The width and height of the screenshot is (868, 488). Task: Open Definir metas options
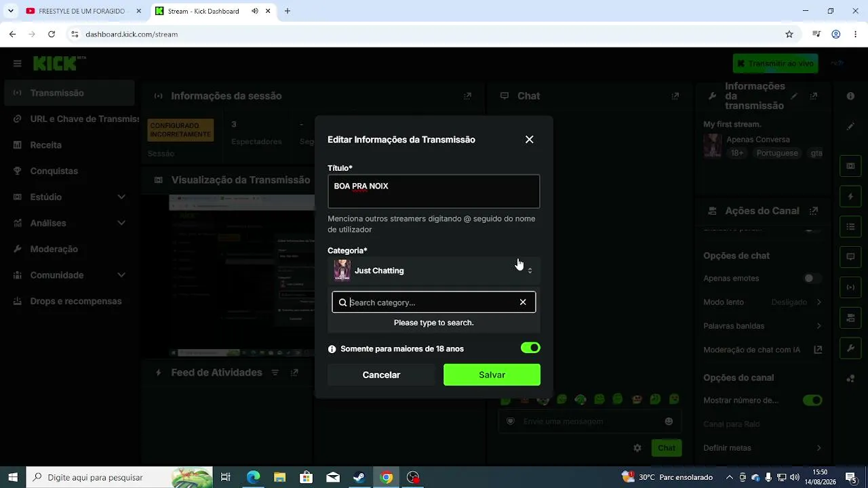pos(762,448)
